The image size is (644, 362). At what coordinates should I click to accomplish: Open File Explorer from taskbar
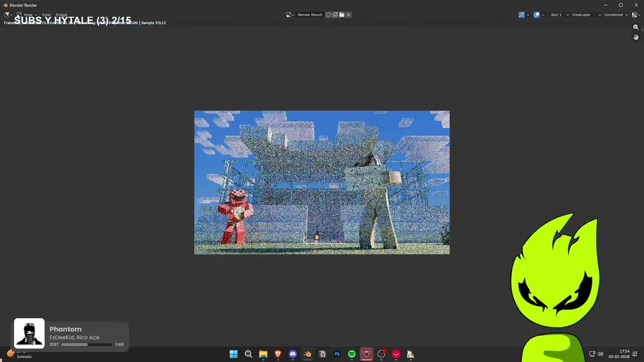tap(263, 354)
